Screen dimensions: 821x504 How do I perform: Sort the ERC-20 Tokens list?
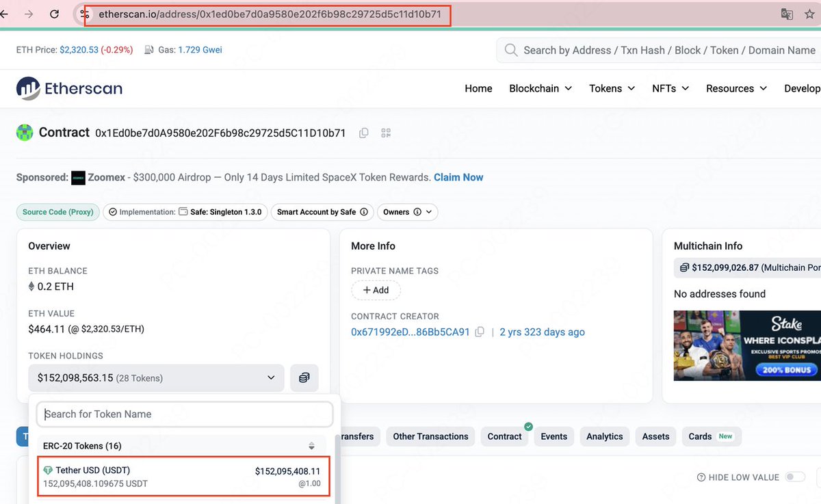(x=312, y=446)
